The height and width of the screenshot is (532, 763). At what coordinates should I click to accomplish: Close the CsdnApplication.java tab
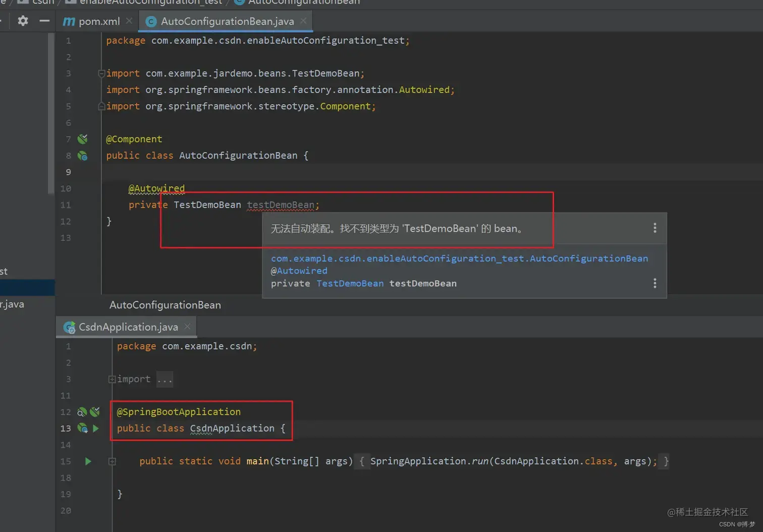coord(187,327)
